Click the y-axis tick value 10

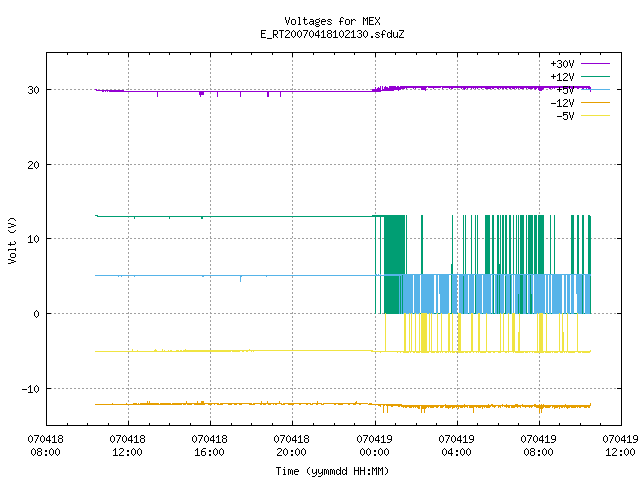coord(33,239)
